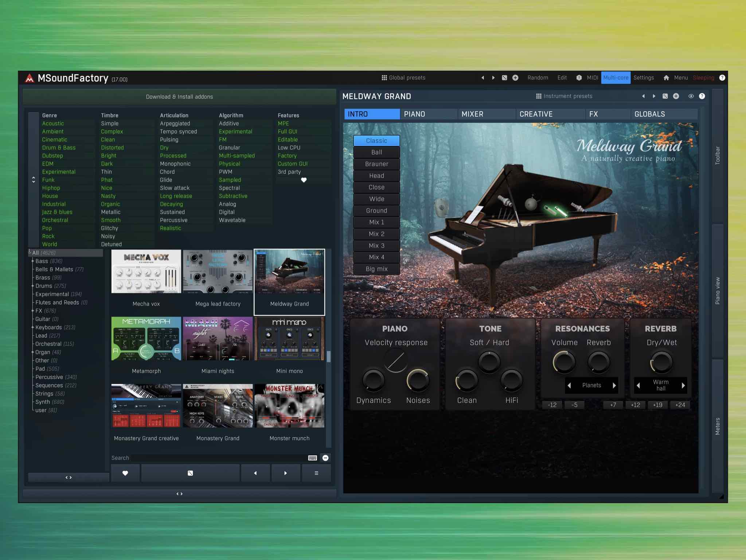746x560 pixels.
Task: Click the global add preset plus icon
Action: (x=515, y=78)
